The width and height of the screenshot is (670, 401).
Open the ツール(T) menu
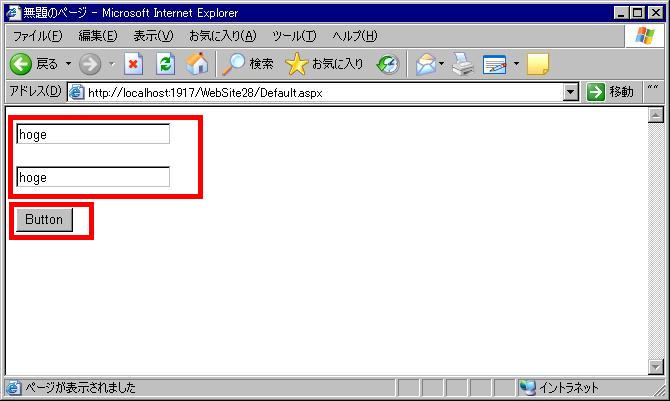[294, 36]
